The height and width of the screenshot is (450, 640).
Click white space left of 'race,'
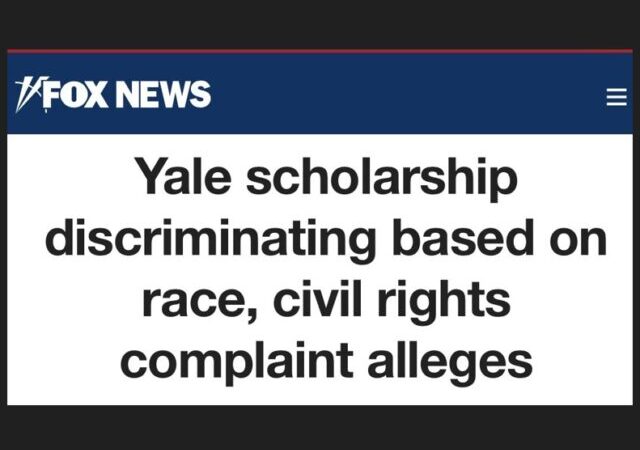click(x=73, y=301)
